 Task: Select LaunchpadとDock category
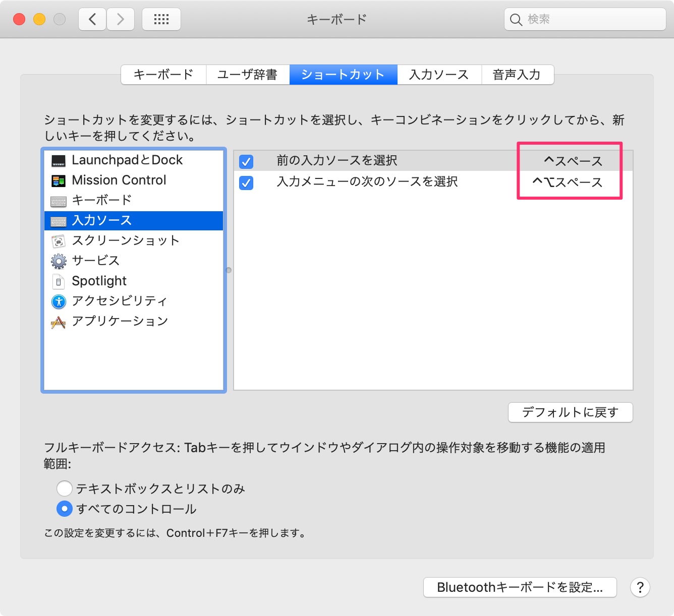click(x=134, y=160)
